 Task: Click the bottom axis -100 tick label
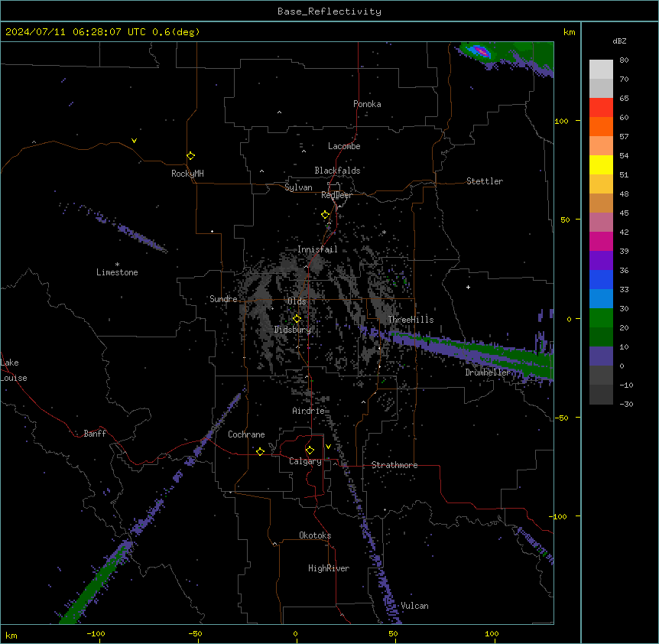96,633
